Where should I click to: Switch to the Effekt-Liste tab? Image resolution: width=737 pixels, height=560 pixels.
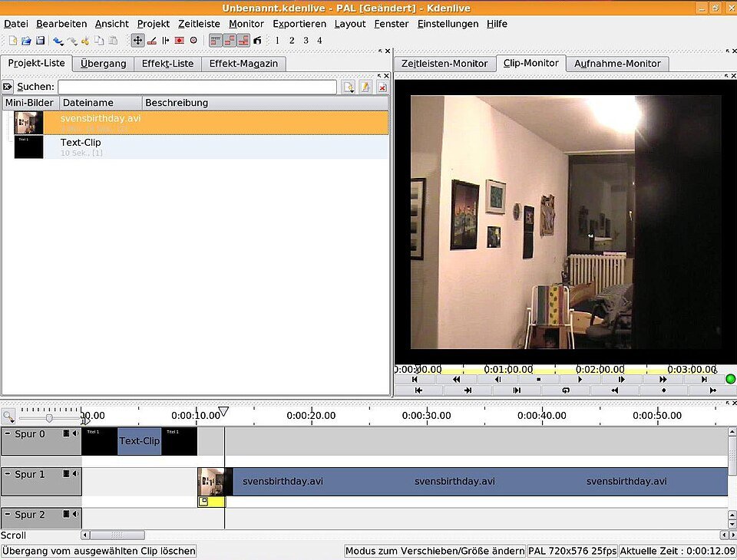167,64
